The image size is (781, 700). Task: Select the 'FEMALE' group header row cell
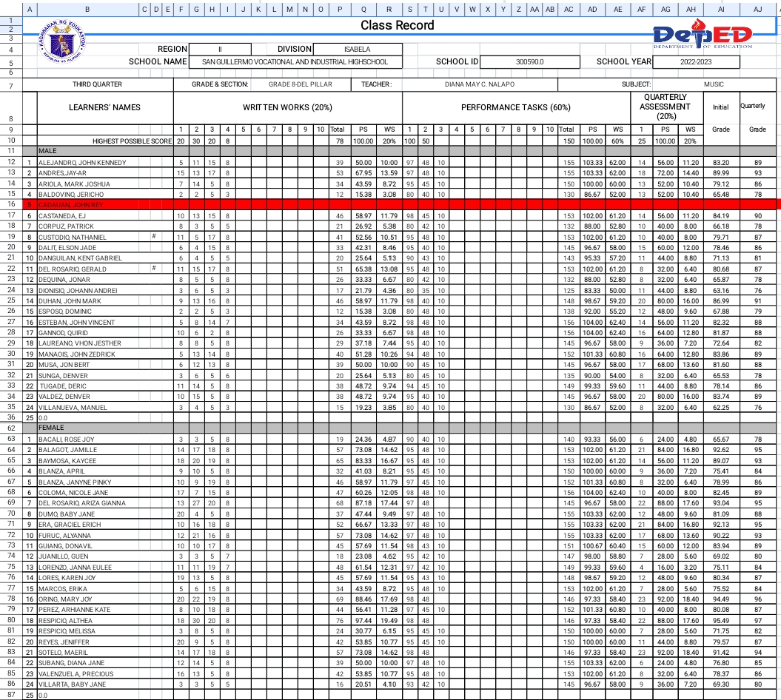pos(105,428)
